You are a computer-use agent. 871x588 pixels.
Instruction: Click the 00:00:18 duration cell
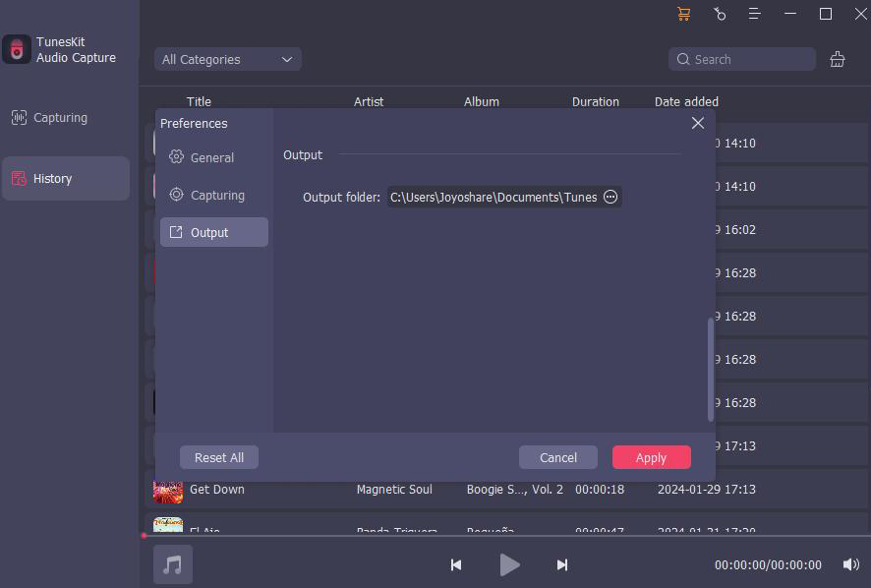pos(600,489)
